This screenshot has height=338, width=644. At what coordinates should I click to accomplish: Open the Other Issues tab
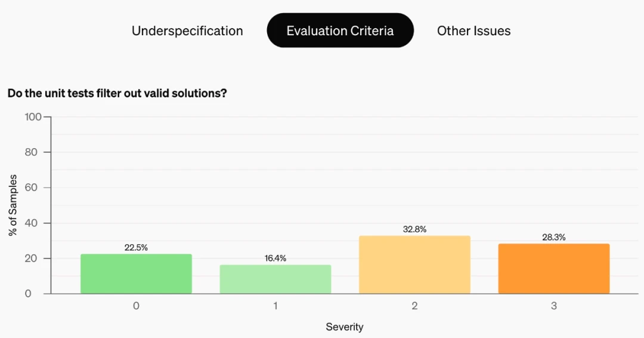pos(473,31)
